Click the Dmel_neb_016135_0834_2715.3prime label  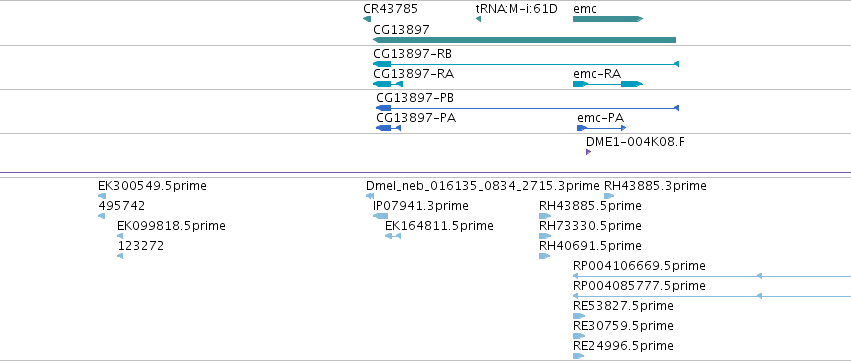tap(483, 186)
